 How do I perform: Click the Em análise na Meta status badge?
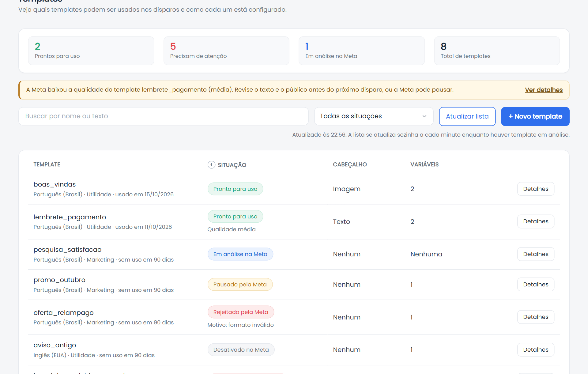(x=240, y=254)
